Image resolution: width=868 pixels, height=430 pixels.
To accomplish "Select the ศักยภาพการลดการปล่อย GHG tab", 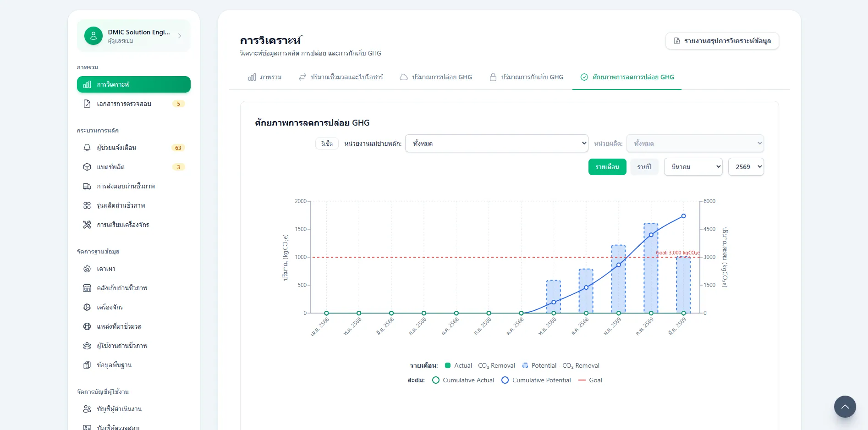I will [627, 77].
